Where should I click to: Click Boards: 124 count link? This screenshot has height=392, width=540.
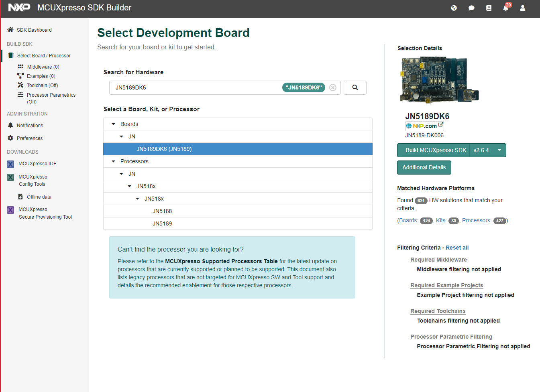416,220
